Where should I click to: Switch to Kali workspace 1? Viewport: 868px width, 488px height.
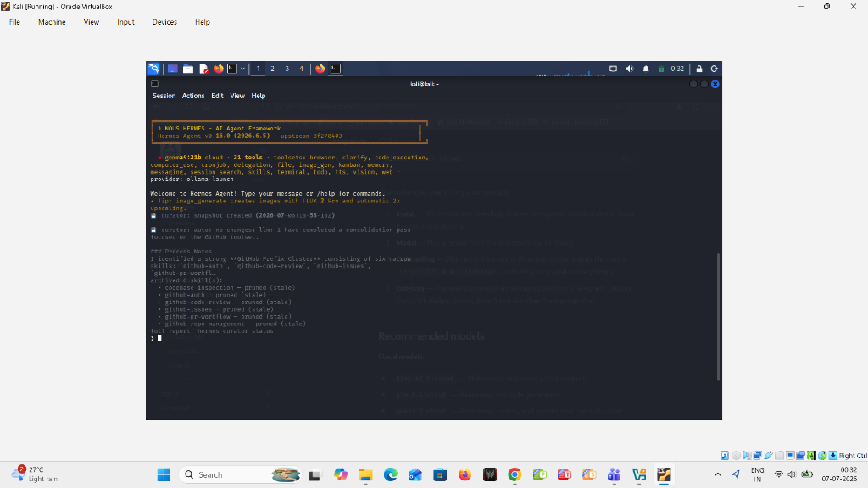tap(258, 69)
